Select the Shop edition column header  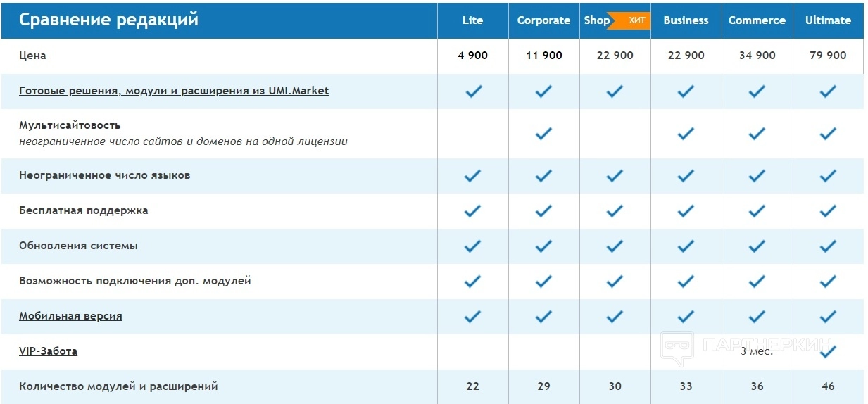596,20
